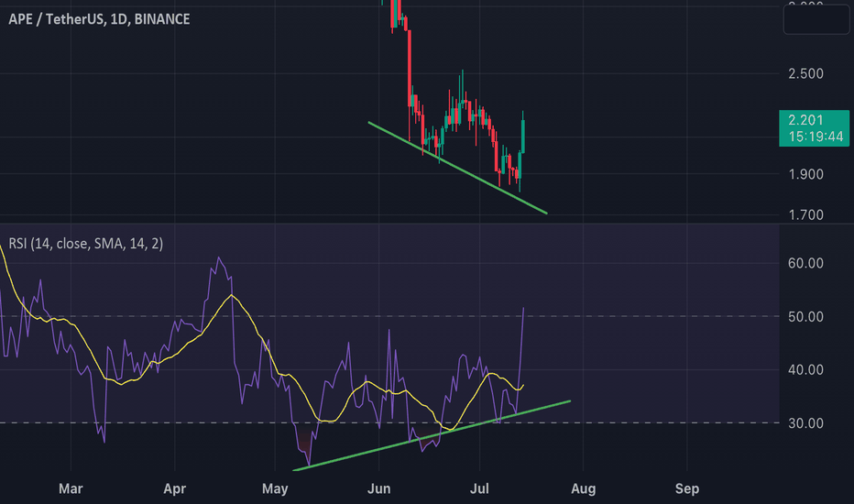This screenshot has width=854, height=504.
Task: Click the 40.00 RSI axis label
Action: tap(805, 369)
